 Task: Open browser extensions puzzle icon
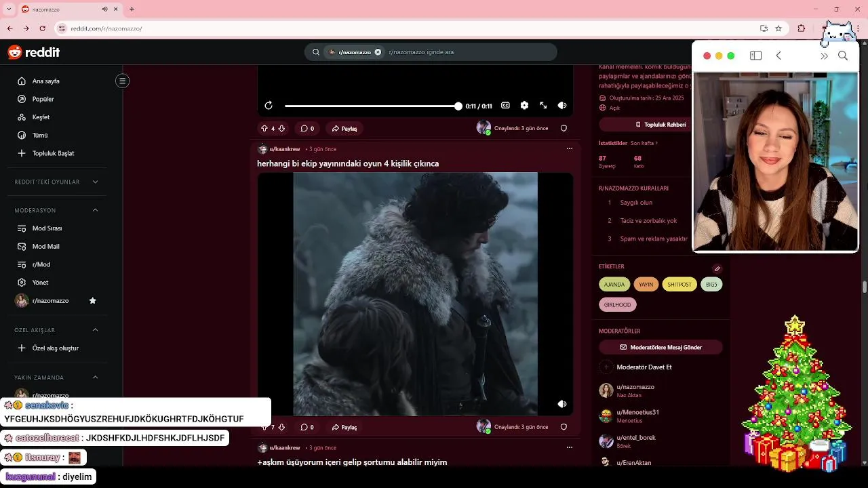click(x=802, y=28)
